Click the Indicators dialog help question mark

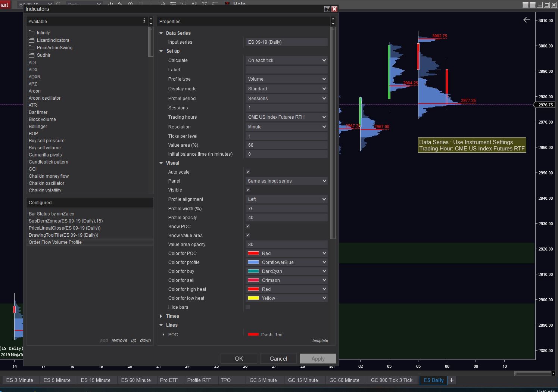click(x=327, y=9)
